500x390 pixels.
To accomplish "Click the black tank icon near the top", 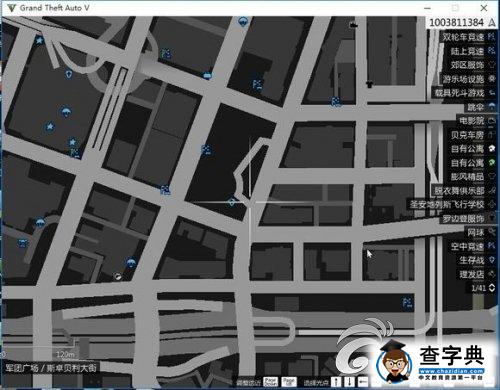I will coord(353,25).
